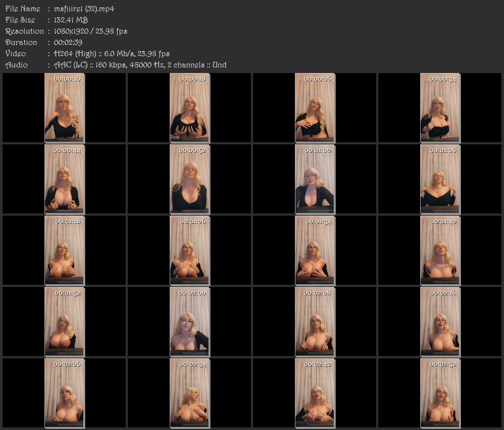Image resolution: width=504 pixels, height=430 pixels.
Task: Click the "File Name" label
Action: [x=22, y=9]
